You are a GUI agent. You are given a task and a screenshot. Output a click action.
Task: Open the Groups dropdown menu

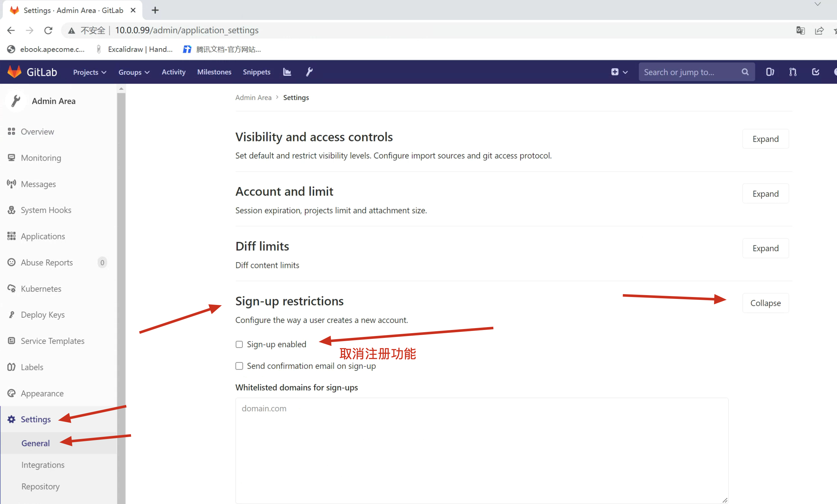tap(133, 72)
